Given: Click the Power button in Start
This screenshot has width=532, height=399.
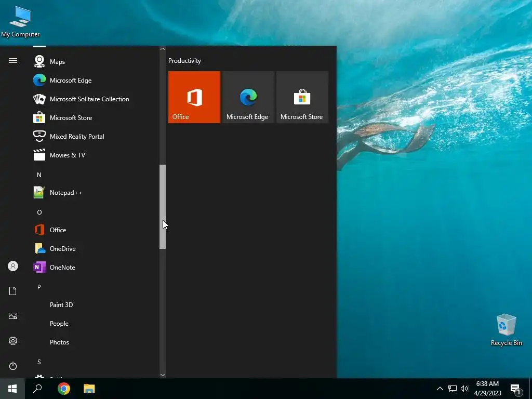Looking at the screenshot, I should (13, 366).
